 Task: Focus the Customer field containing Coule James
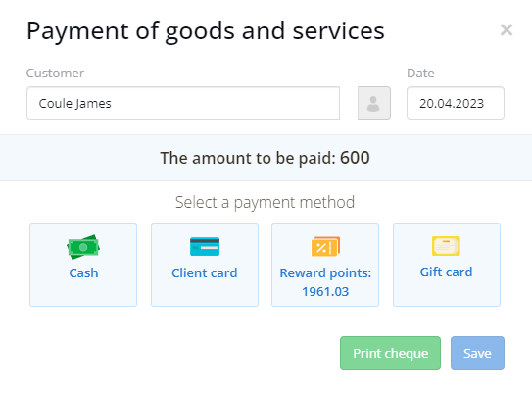[x=183, y=103]
